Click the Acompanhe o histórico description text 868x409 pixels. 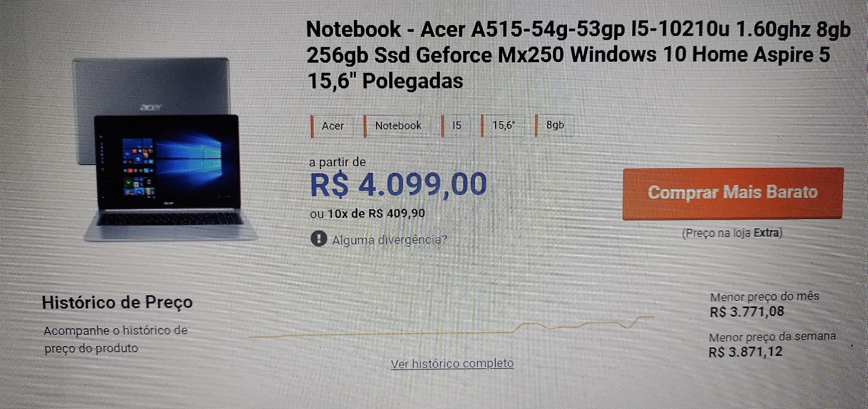point(115,340)
